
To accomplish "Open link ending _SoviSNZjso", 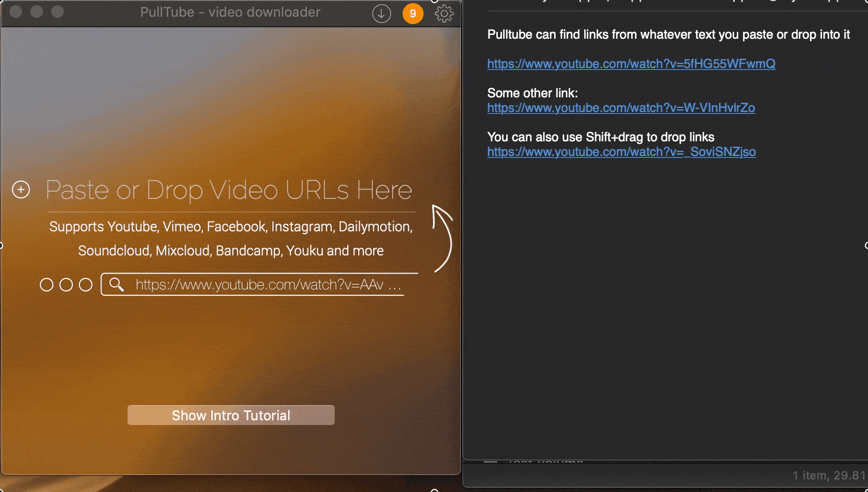I will tap(622, 152).
